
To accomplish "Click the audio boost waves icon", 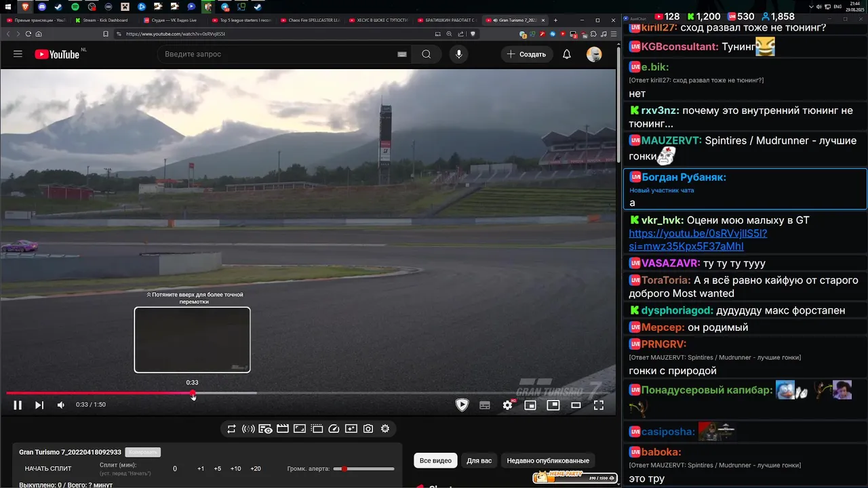I will (248, 428).
